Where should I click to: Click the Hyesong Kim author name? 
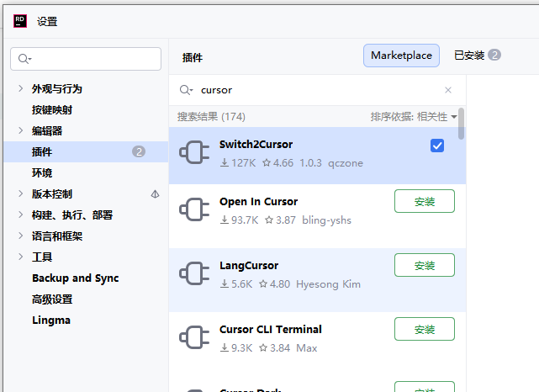pos(328,284)
